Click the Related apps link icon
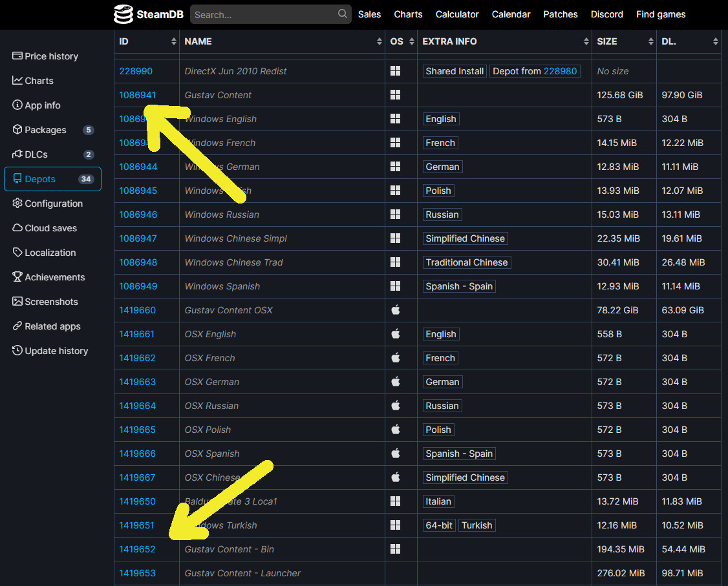Viewport: 728px width, 586px height. click(17, 327)
